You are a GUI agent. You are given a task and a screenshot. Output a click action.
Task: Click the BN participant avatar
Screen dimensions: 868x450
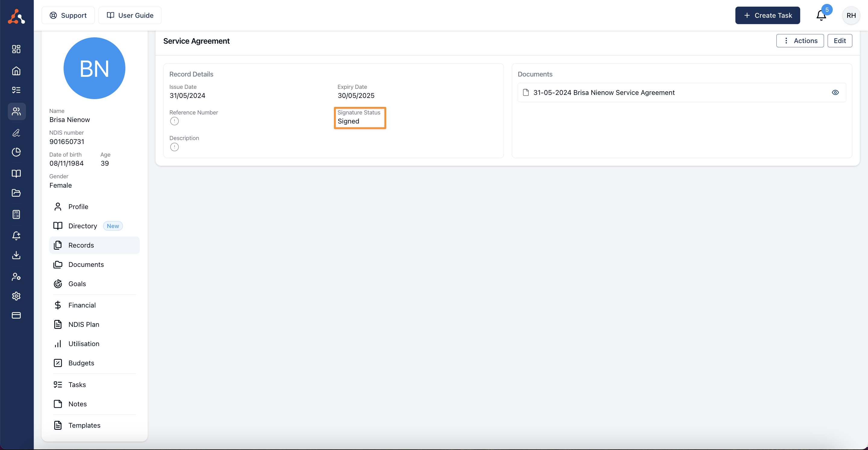pos(94,68)
